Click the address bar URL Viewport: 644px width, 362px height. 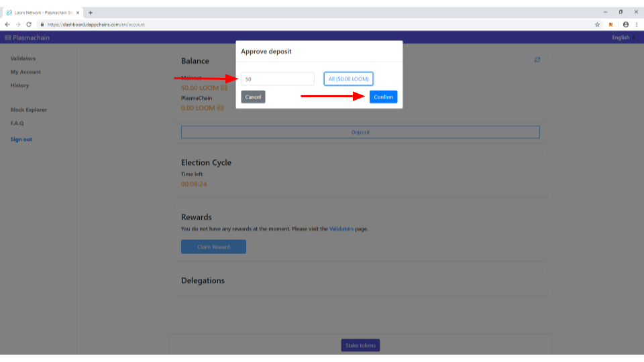[x=96, y=25]
